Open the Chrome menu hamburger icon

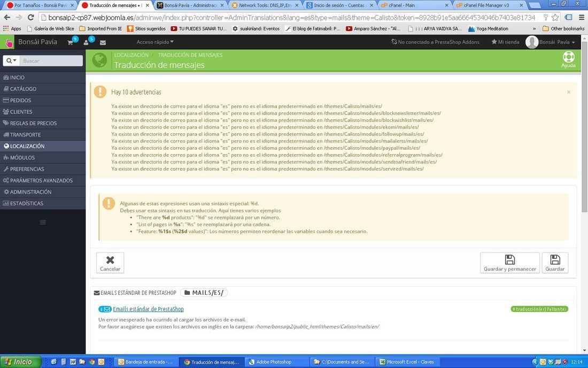pos(581,18)
